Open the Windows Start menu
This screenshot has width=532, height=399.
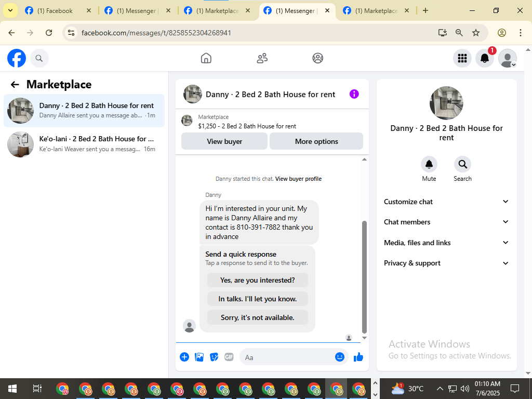pos(12,389)
